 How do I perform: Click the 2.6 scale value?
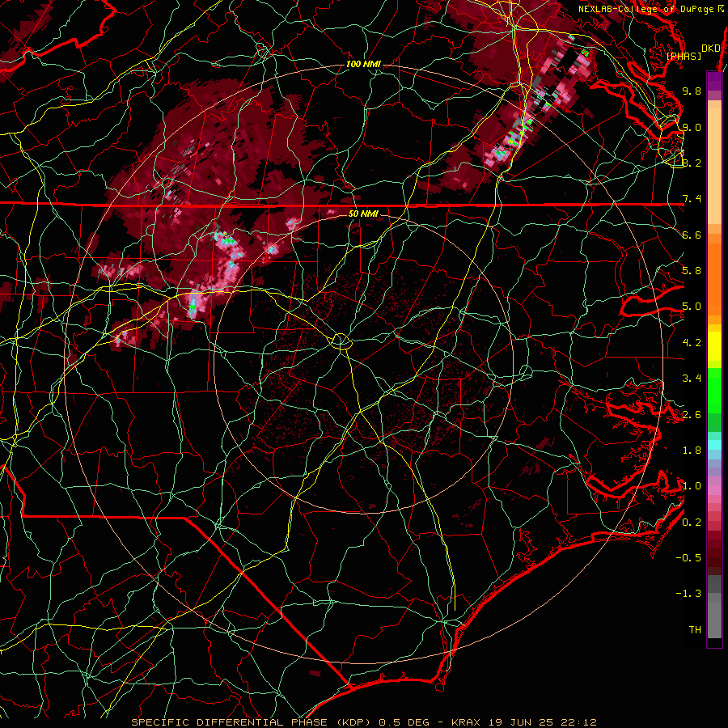tap(692, 415)
